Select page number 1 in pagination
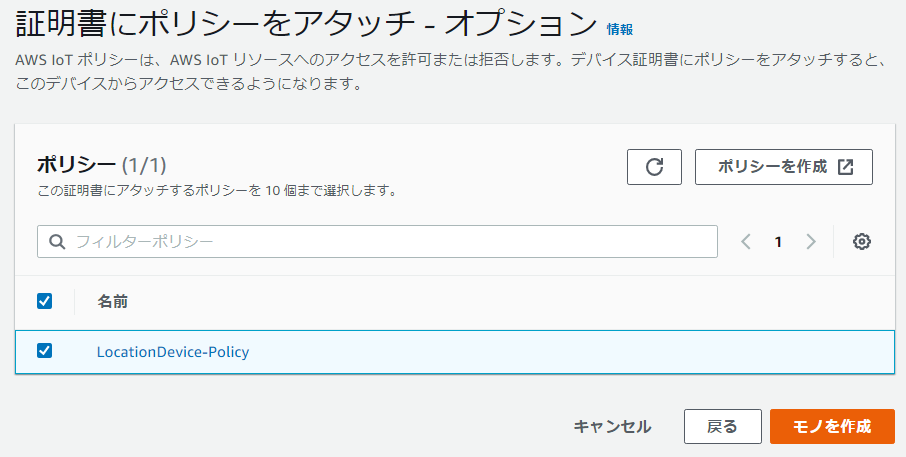906x457 pixels. (x=778, y=241)
